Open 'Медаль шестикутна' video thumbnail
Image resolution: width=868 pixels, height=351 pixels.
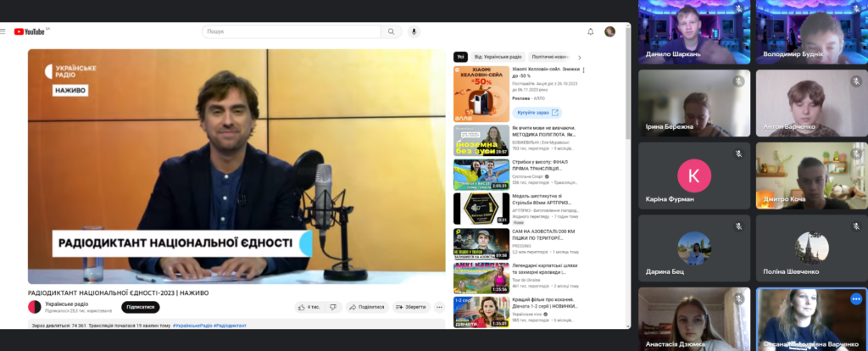point(481,209)
